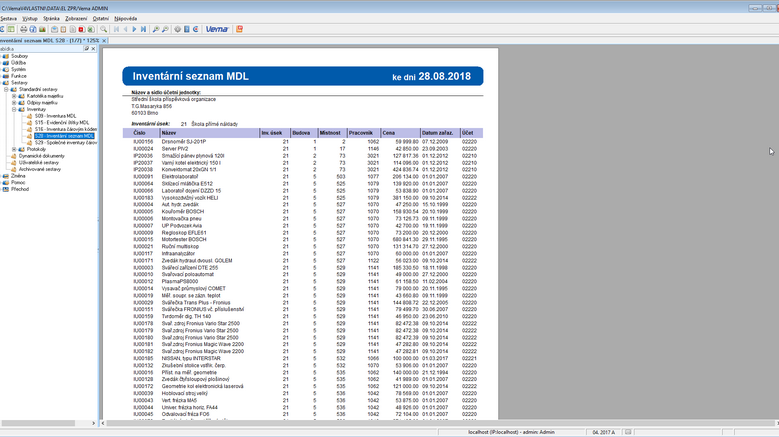The image size is (779, 437).
Task: Open settings gear icon in toolbar
Action: [x=177, y=29]
